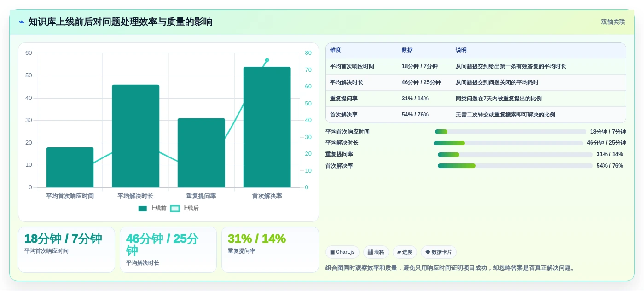Click the 首次解决率 progress row label

[x=339, y=166]
